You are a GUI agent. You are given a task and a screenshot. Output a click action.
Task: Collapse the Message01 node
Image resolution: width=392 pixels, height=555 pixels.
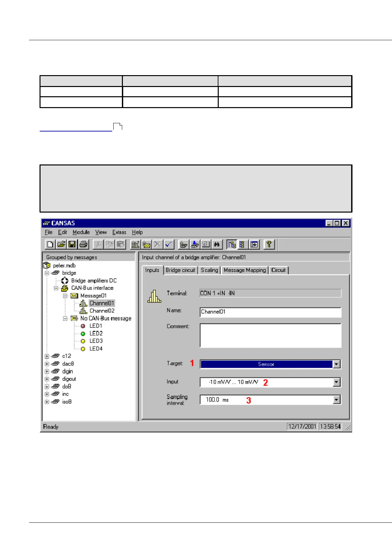(65, 296)
